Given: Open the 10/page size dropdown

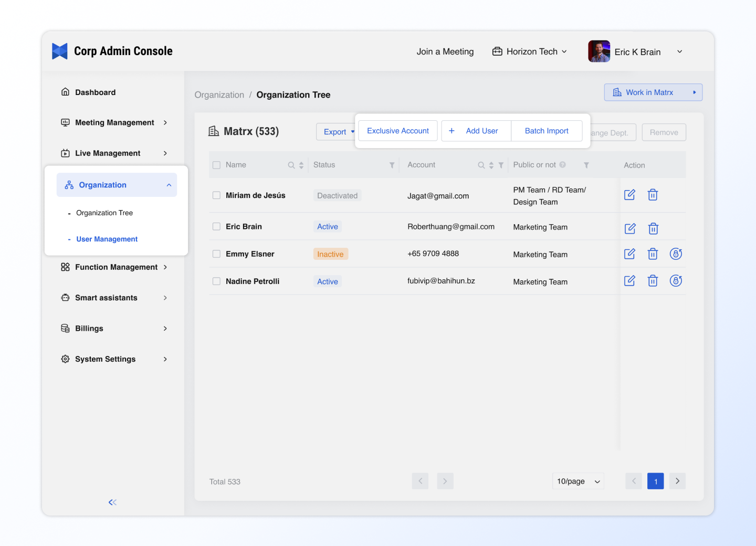Looking at the screenshot, I should click(x=578, y=481).
